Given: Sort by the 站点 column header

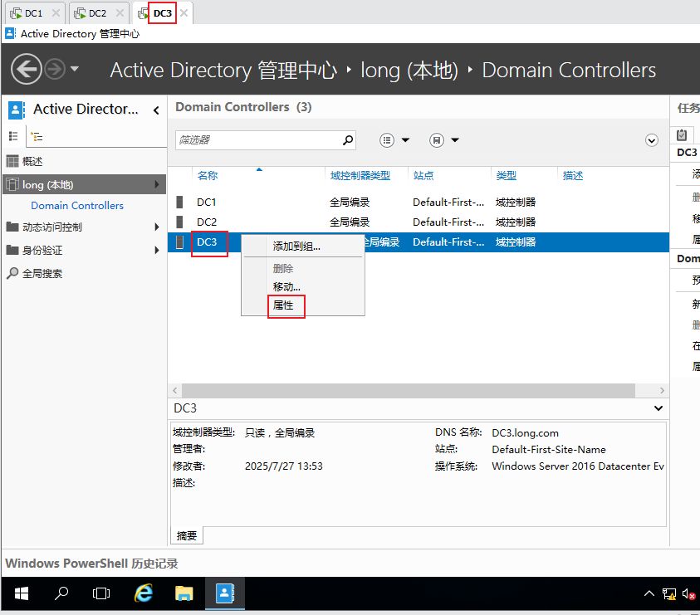Looking at the screenshot, I should [423, 175].
